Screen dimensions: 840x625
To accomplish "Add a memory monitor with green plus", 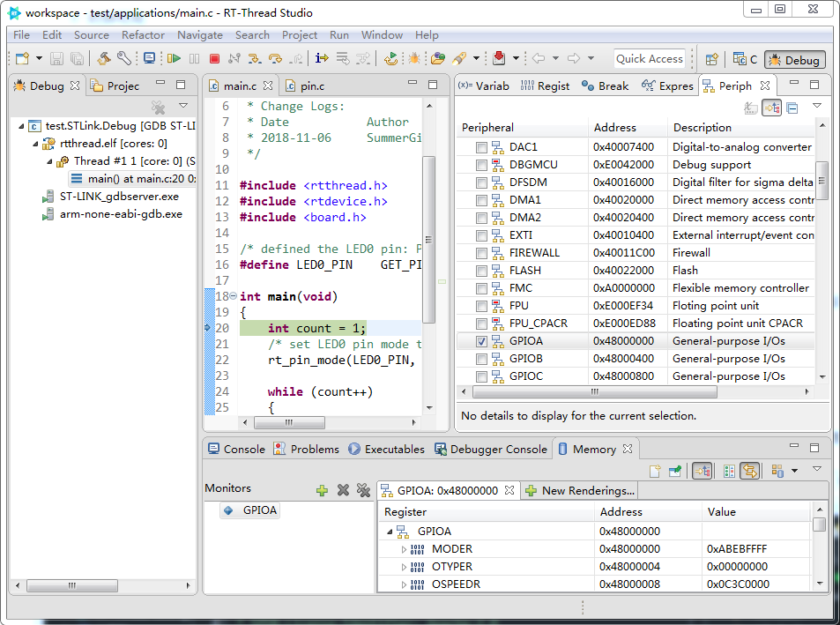I will click(x=322, y=490).
